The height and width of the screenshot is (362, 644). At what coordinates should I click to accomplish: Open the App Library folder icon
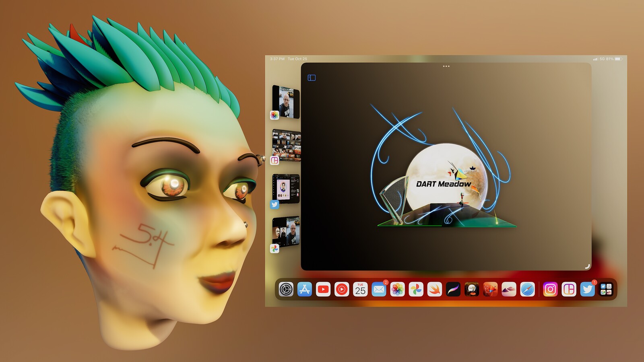pos(606,289)
